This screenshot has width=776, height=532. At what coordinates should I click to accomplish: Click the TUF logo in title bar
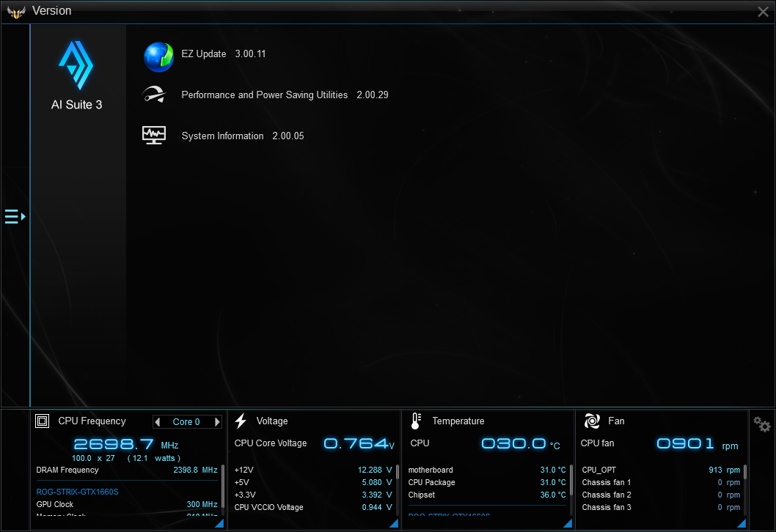coord(16,12)
